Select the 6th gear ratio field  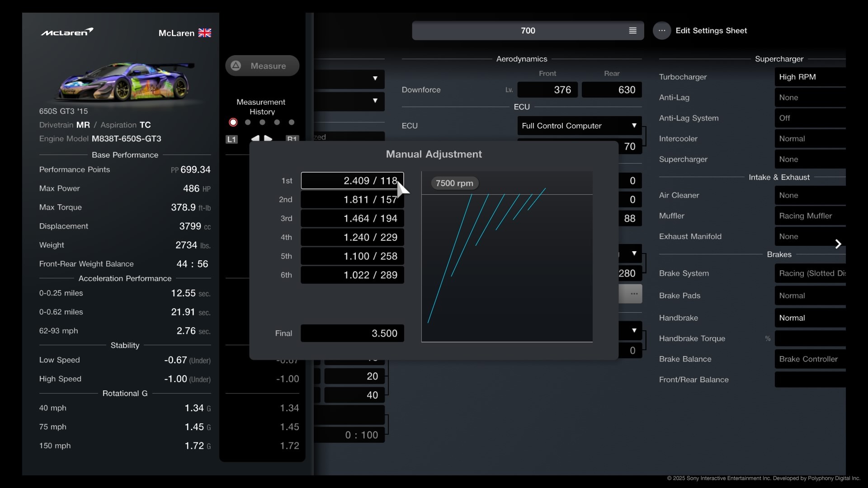coord(352,275)
